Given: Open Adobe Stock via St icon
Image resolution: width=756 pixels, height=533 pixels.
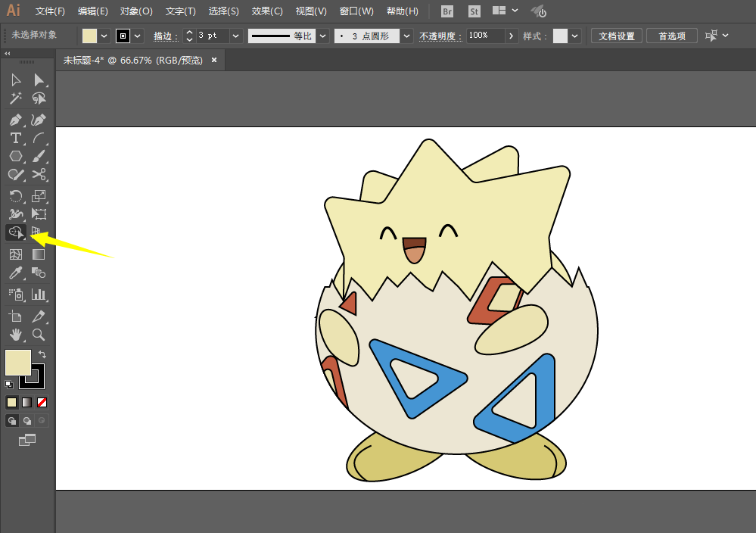Looking at the screenshot, I should 474,11.
